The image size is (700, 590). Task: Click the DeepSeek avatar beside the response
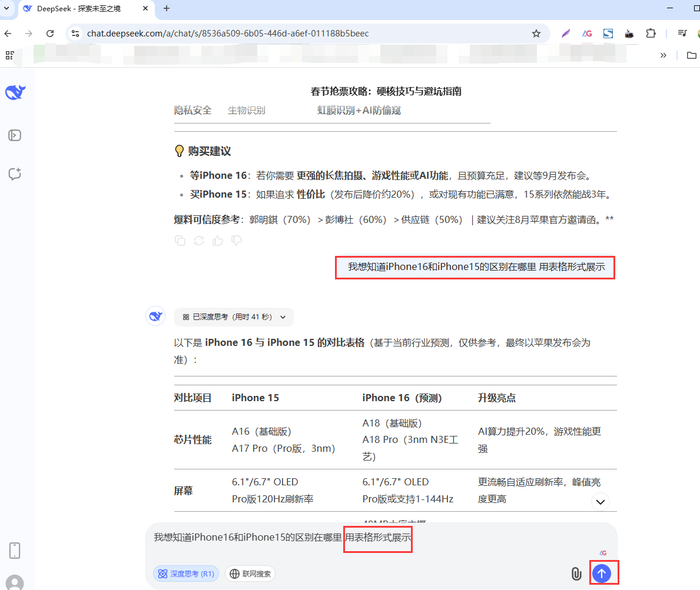[155, 316]
